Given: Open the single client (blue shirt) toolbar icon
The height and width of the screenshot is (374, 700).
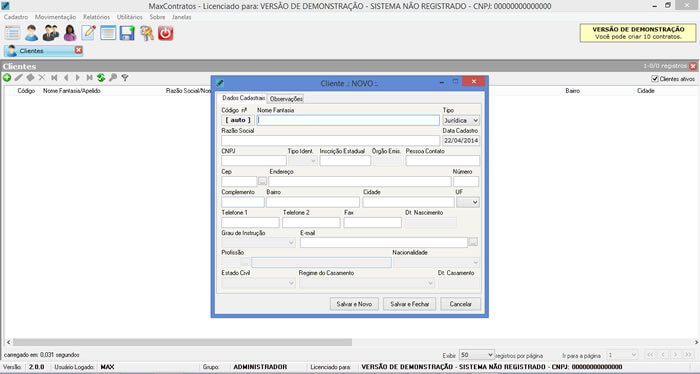Looking at the screenshot, I should tap(31, 33).
